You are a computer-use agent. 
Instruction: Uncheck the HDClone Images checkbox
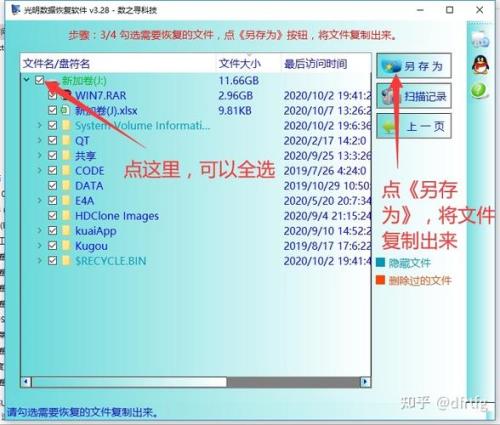pos(52,215)
